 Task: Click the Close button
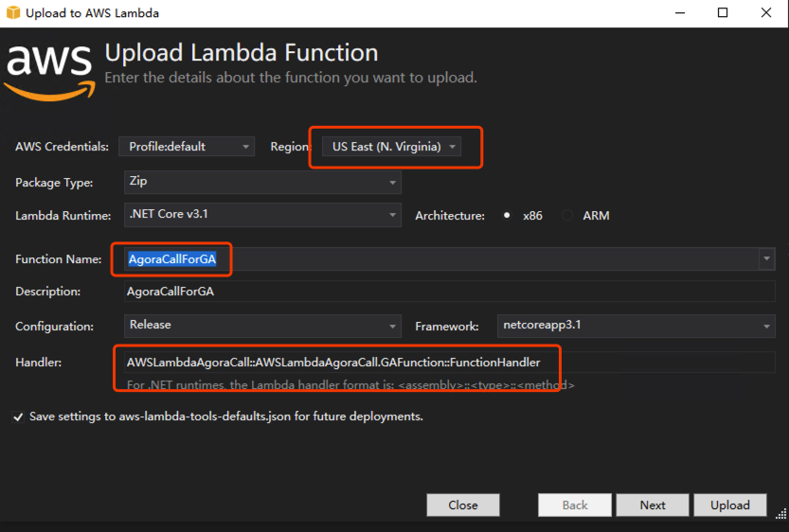(x=463, y=505)
